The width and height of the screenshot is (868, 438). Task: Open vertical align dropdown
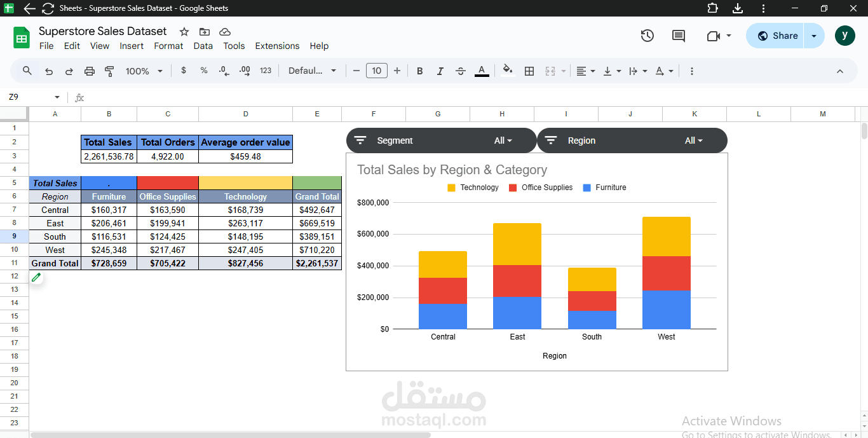click(611, 71)
